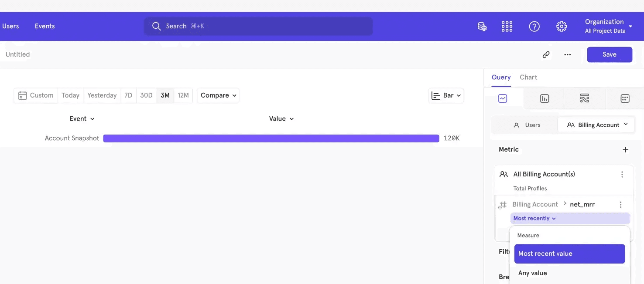Open the apps grid icon

[x=507, y=27]
